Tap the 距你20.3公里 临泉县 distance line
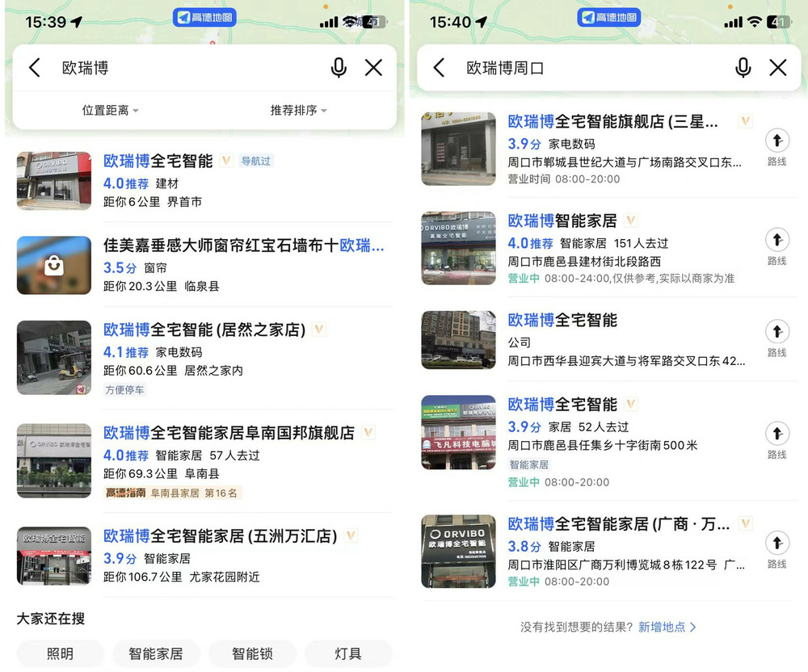This screenshot has width=808, height=672. coord(162,286)
